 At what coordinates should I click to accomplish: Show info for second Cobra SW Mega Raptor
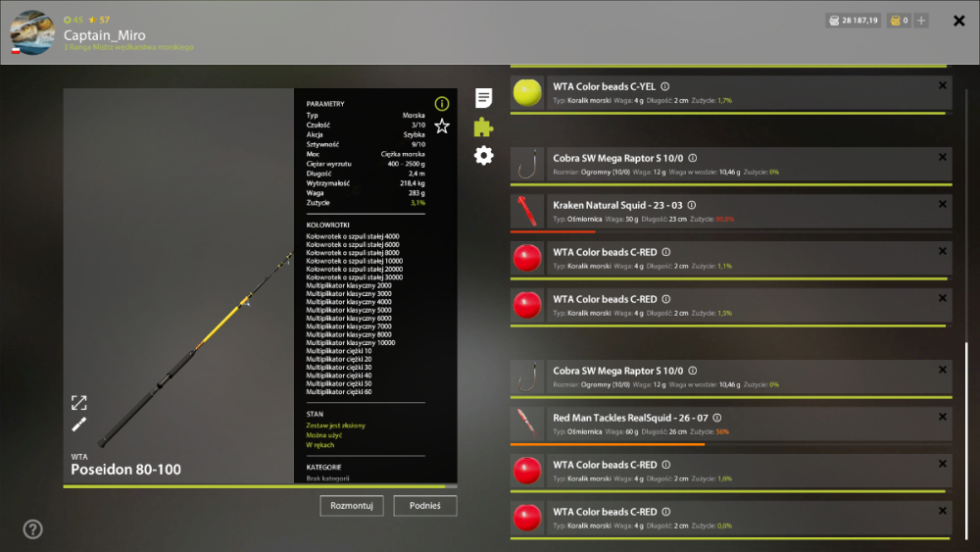coord(693,371)
